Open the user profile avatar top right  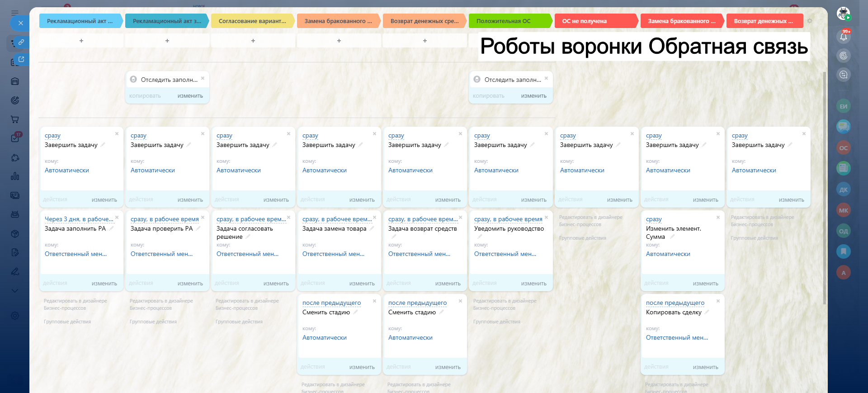[843, 13]
